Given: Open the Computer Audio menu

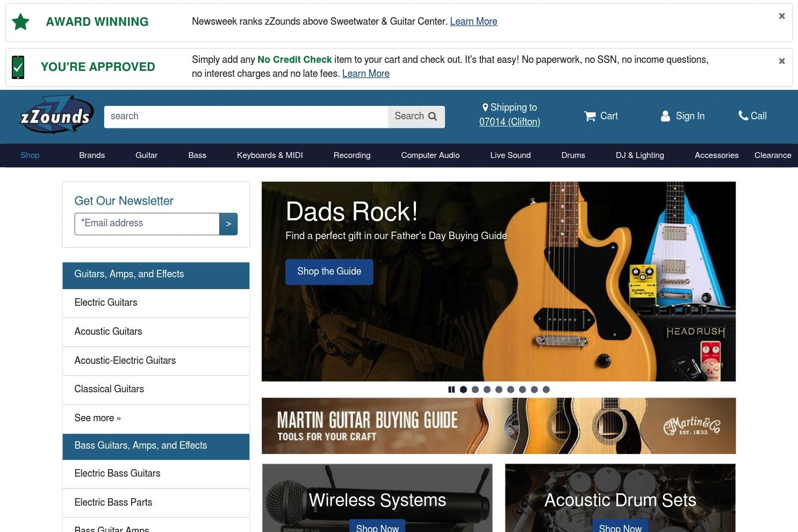Looking at the screenshot, I should pyautogui.click(x=430, y=155).
